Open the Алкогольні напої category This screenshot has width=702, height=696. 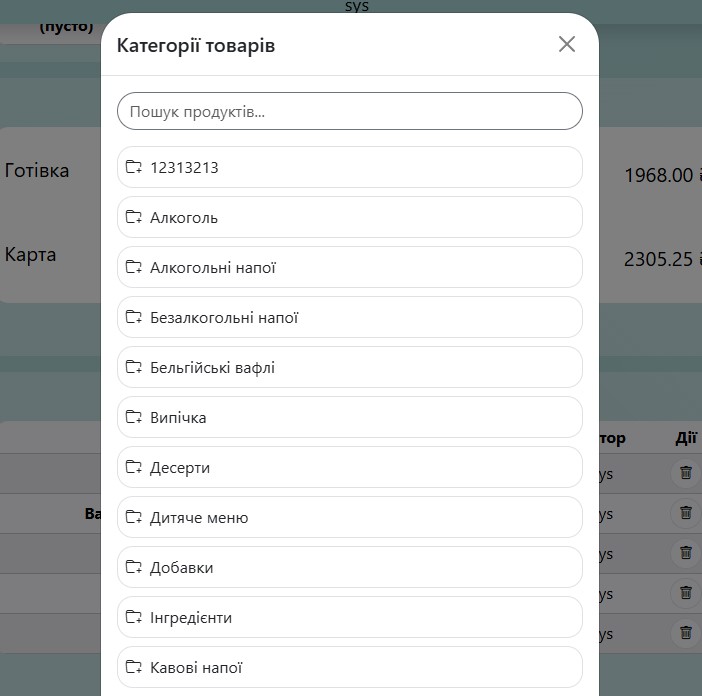(350, 267)
